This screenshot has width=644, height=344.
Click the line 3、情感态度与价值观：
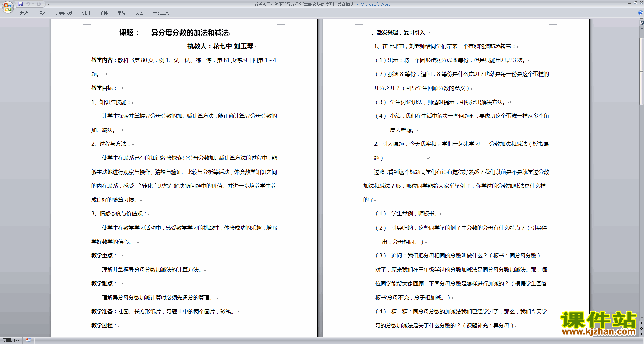(119, 213)
